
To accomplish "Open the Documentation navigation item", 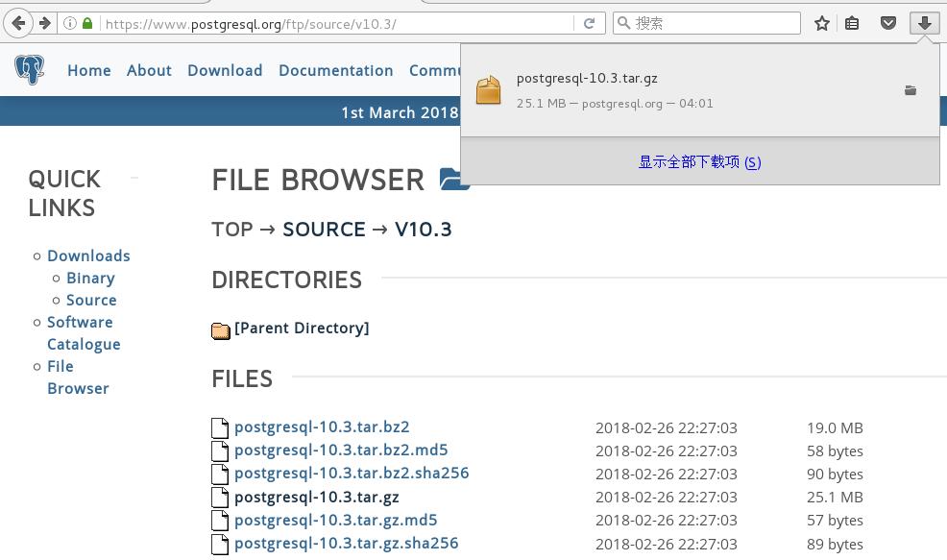I will 336,71.
